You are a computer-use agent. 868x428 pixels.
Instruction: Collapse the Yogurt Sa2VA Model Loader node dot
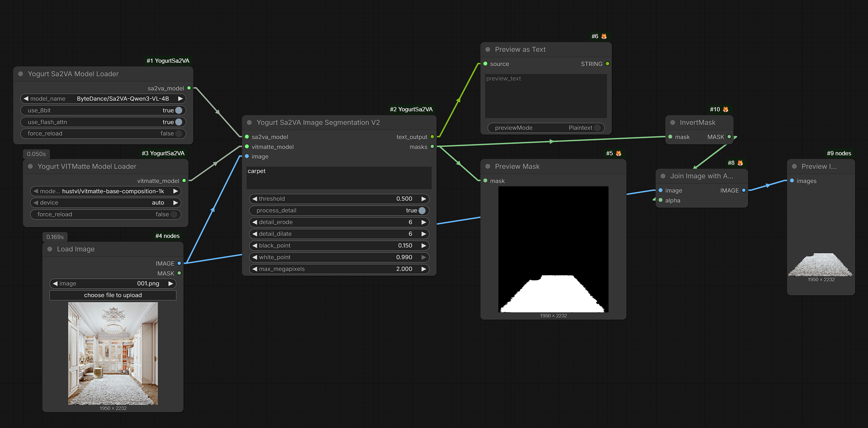pos(21,74)
